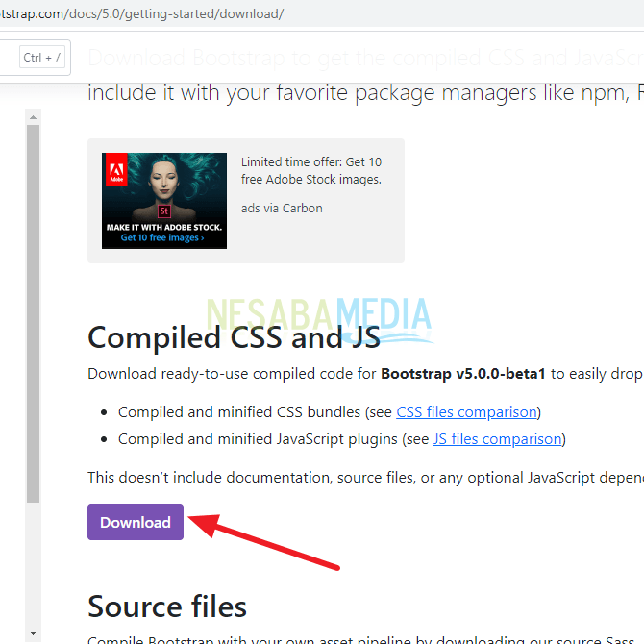Click 'MAKE IT WITH ADOBE STOCK' ad caption
The image size is (644, 644).
click(163, 228)
